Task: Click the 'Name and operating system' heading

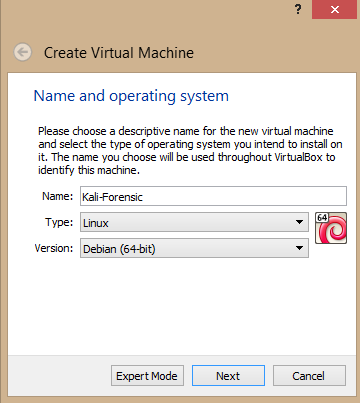Action: coord(131,96)
